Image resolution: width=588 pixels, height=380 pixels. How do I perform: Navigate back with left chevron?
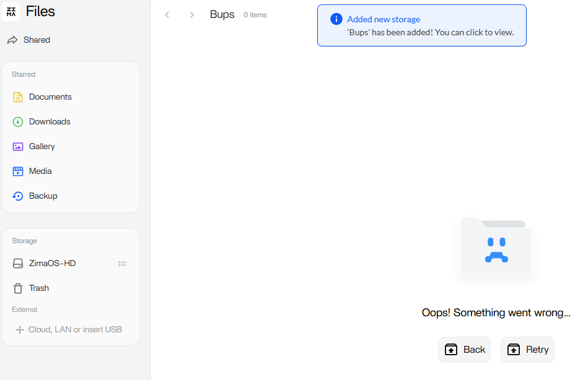point(167,15)
